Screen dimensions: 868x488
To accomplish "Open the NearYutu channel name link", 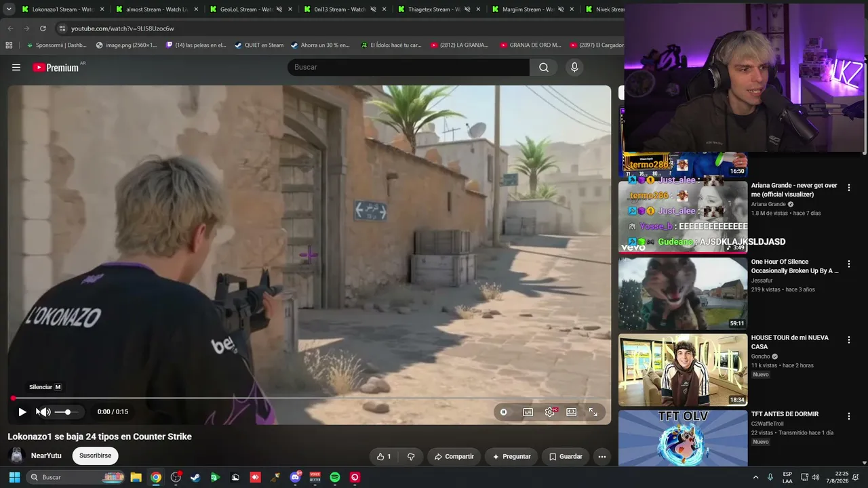I will (x=46, y=455).
